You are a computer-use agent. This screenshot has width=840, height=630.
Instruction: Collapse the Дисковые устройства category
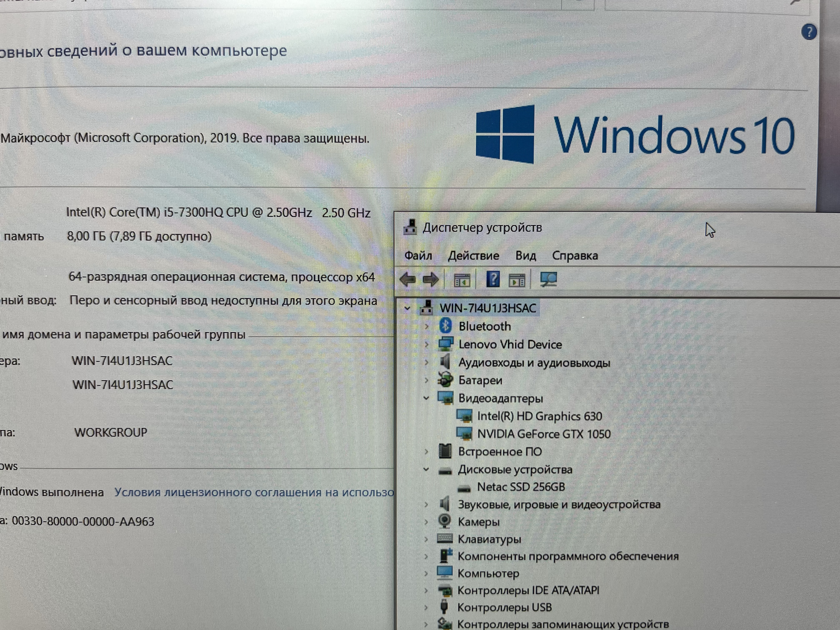[x=426, y=470]
